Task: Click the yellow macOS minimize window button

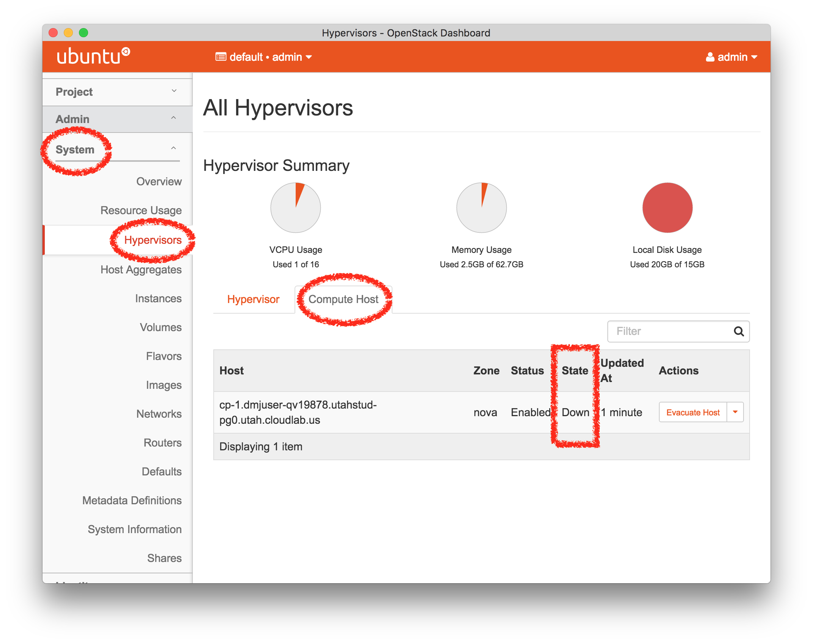Action: click(x=68, y=33)
